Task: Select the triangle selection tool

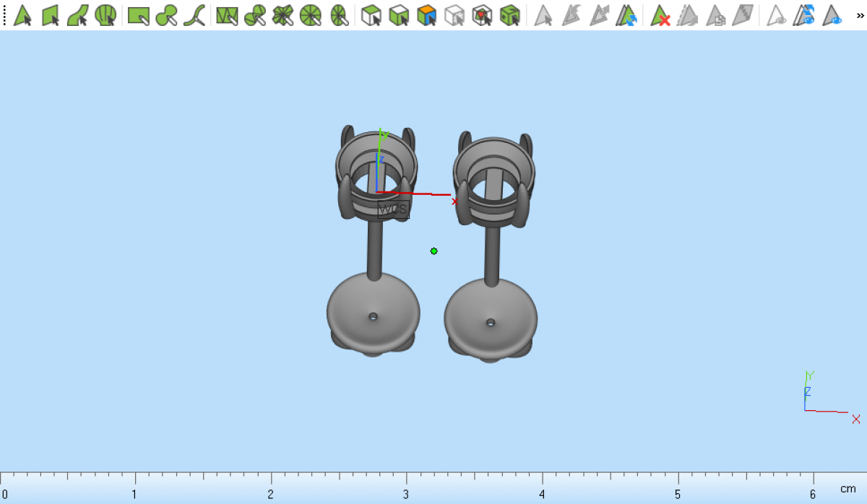Action: (23, 15)
